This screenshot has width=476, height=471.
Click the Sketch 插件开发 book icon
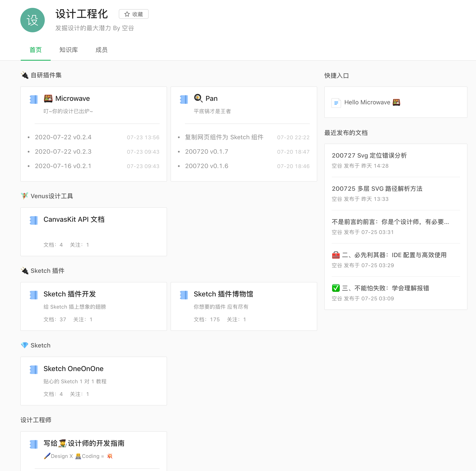[34, 295]
